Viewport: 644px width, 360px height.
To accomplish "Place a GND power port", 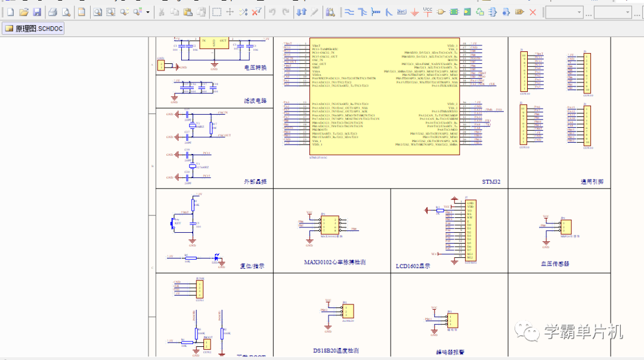I will 414,13.
